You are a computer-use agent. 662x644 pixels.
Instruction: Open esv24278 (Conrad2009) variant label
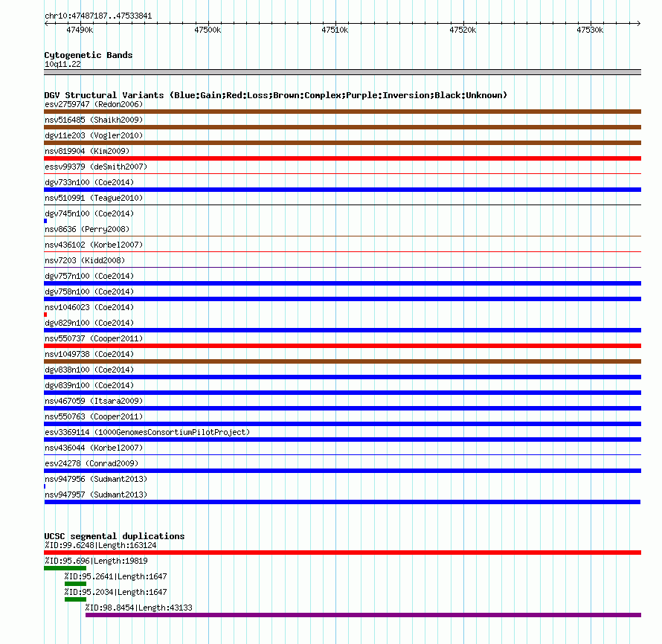(91, 463)
